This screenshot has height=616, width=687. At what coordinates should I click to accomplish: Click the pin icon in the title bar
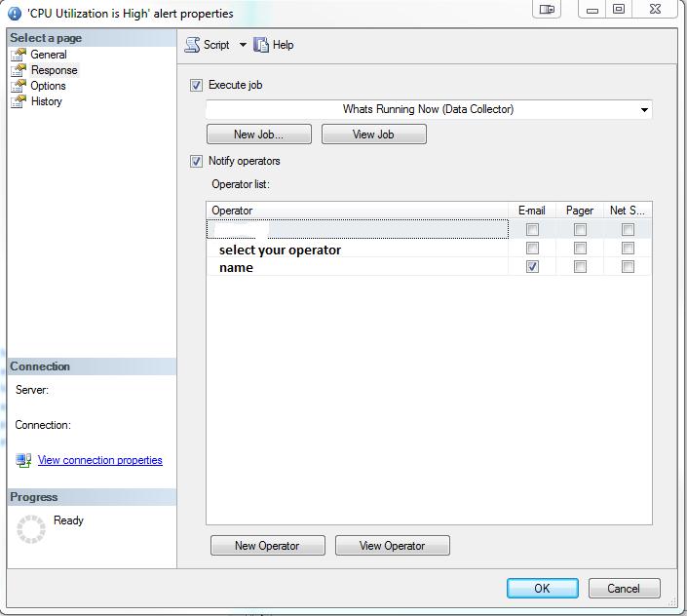click(547, 9)
